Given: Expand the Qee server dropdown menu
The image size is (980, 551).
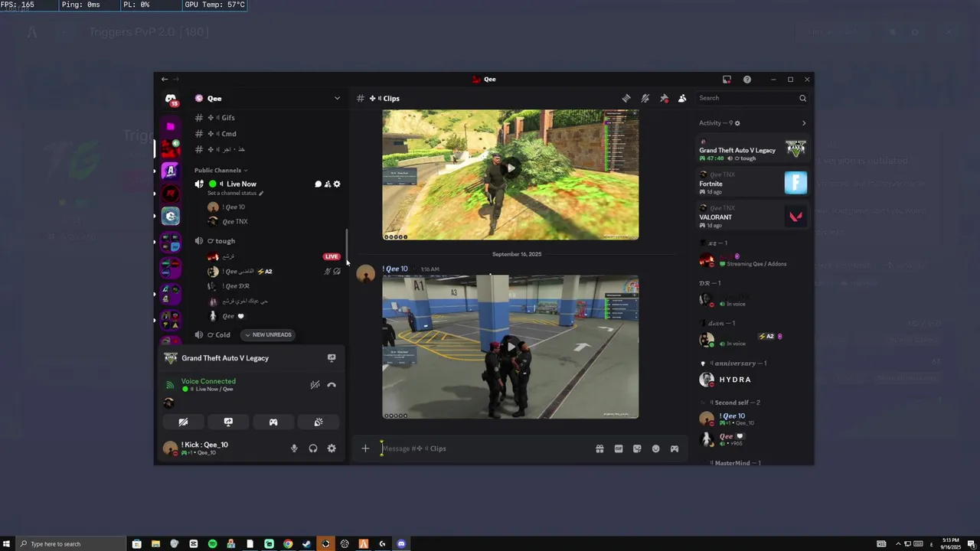Looking at the screenshot, I should 337,98.
